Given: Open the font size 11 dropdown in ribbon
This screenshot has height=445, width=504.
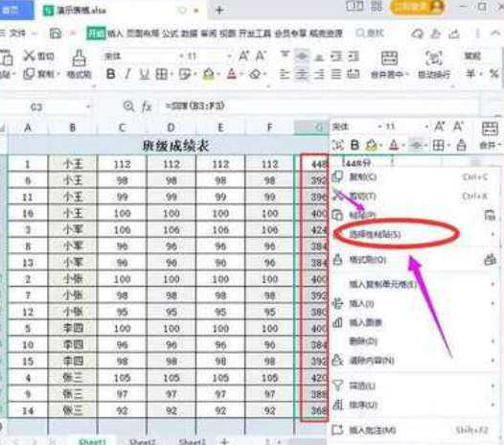Looking at the screenshot, I should (x=206, y=57).
